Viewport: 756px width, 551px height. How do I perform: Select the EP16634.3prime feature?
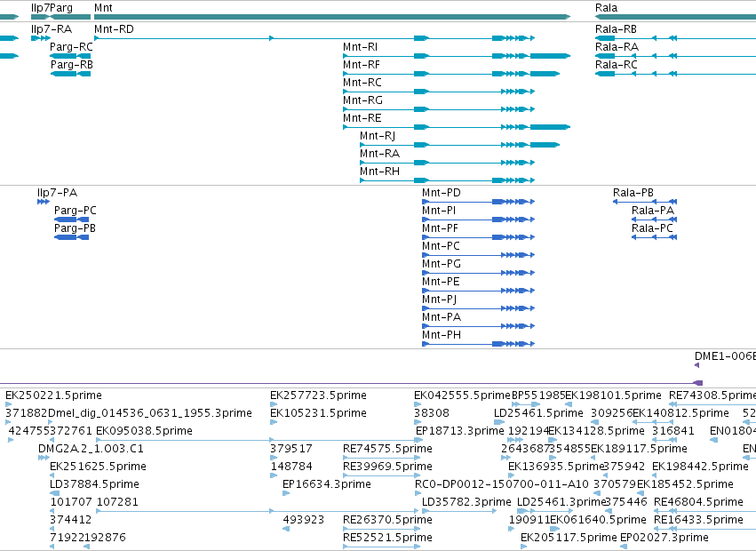tap(327, 484)
